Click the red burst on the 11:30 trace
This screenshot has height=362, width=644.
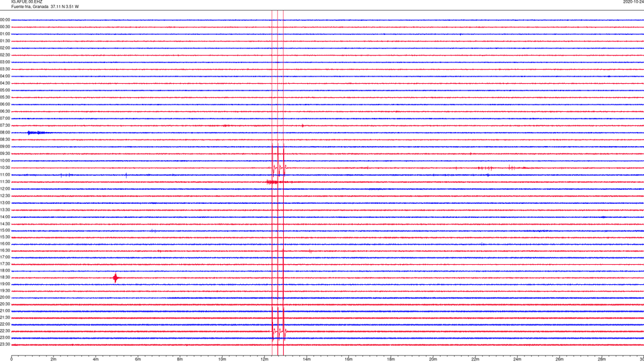[x=272, y=182]
